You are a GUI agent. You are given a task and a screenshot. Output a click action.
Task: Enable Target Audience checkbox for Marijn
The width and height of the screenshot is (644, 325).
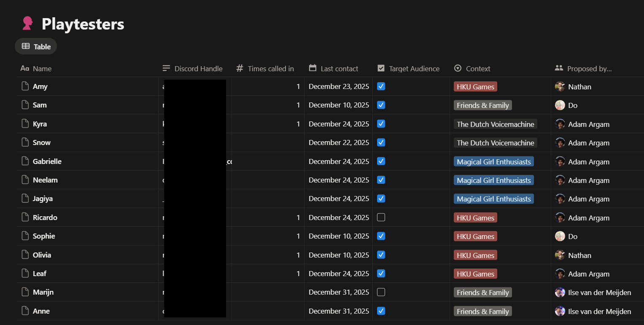coord(381,292)
